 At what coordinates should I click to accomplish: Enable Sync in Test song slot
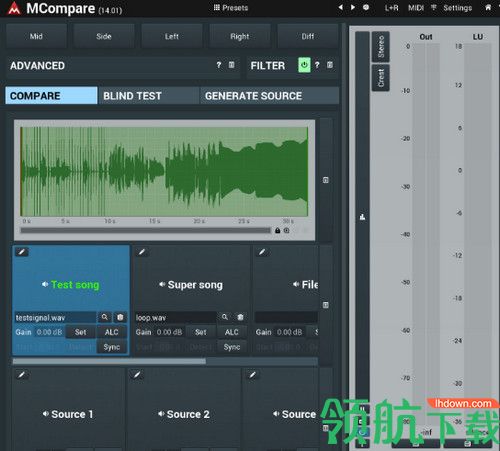pos(112,347)
